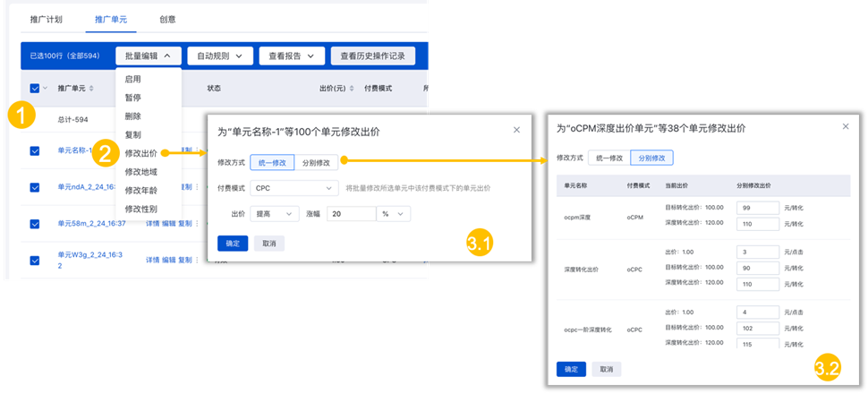Image resolution: width=868 pixels, height=394 pixels.
Task: Open more-actions dots on 单元W3g row
Action: [x=197, y=261]
